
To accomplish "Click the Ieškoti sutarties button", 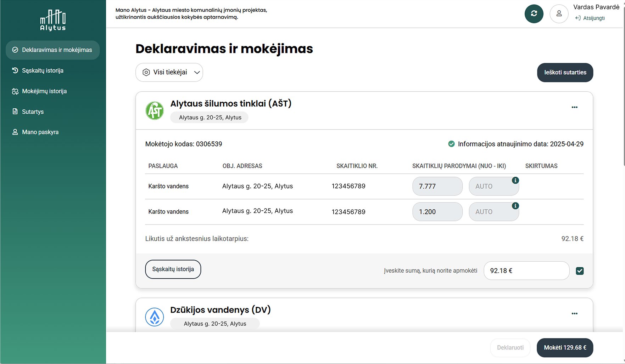I will [565, 72].
